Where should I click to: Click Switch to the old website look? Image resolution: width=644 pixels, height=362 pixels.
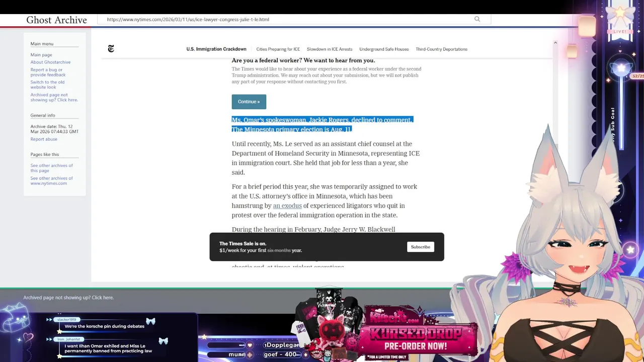(47, 84)
